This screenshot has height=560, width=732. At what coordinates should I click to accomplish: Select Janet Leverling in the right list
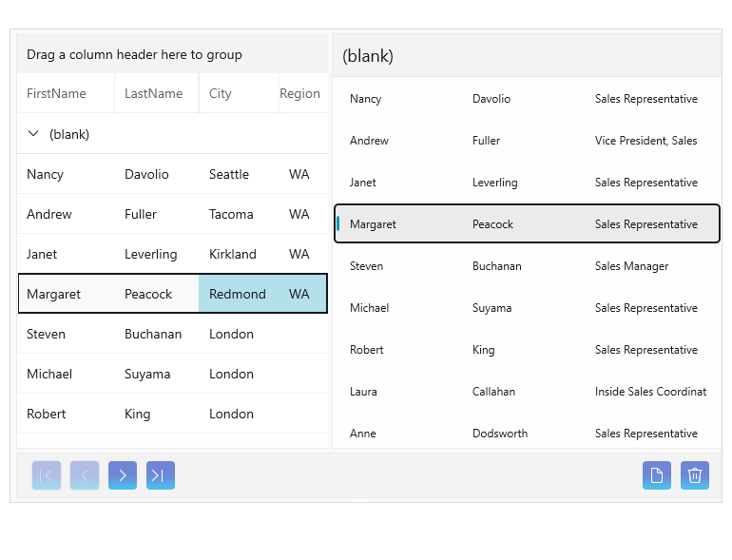tap(527, 183)
